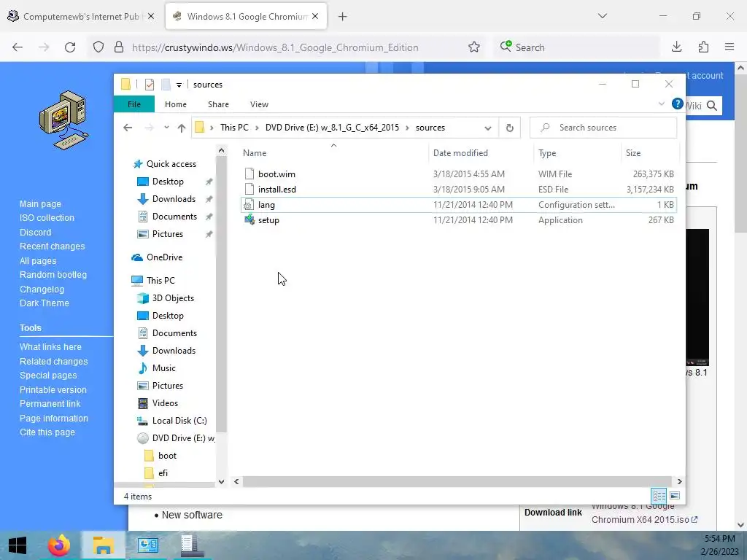The width and height of the screenshot is (747, 560).
Task: Open the Share ribbon tab
Action: coord(218,104)
